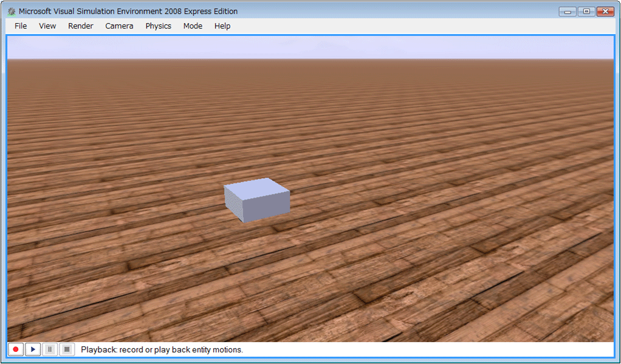The height and width of the screenshot is (364, 621).
Task: Minimize the Visual Simulation Environment window
Action: pos(568,12)
